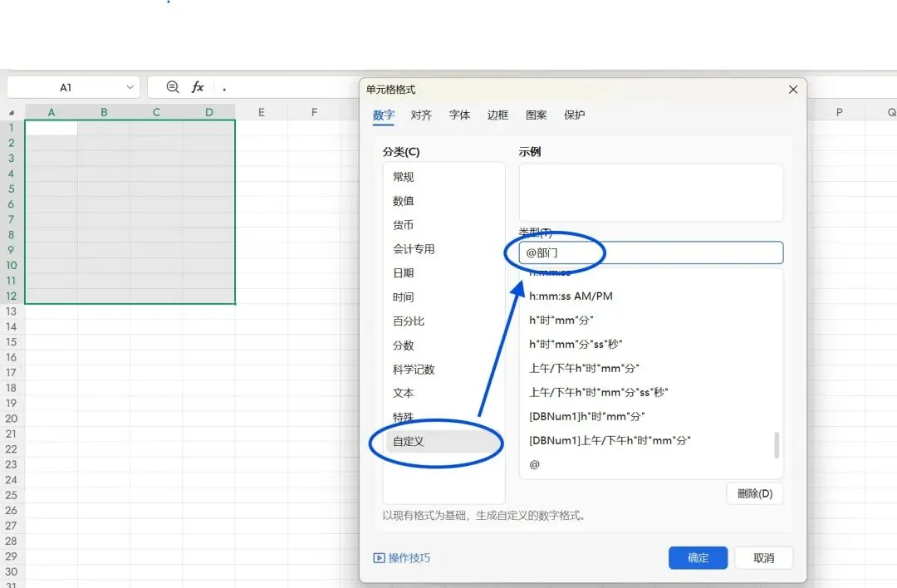Click the zoom magnifier icon in formula bar
Viewport: 897px width, 588px height.
pos(173,87)
